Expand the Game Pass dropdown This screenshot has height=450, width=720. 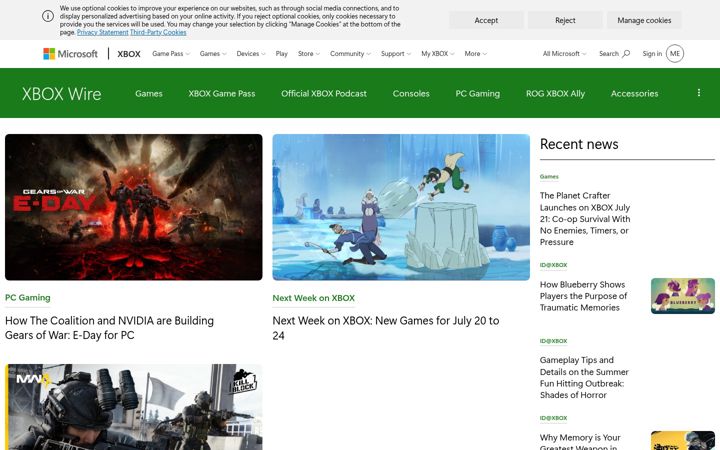[171, 54]
